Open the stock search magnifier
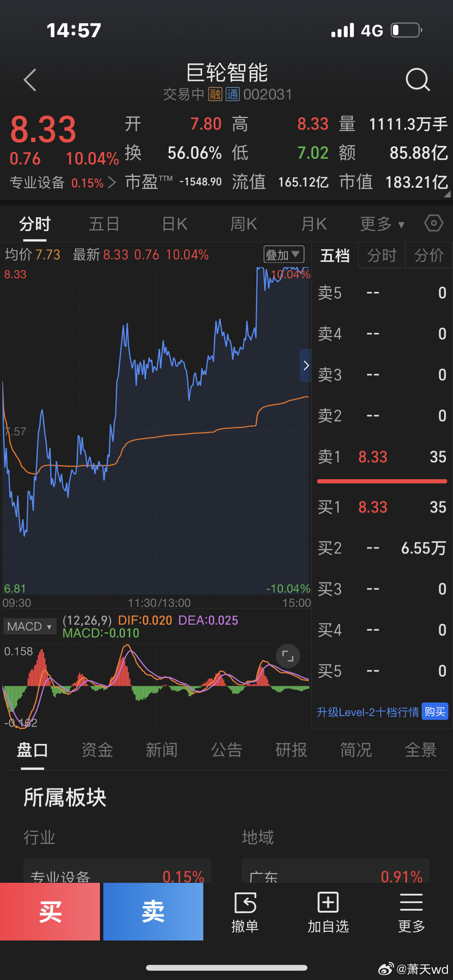The width and height of the screenshot is (453, 980). point(417,80)
